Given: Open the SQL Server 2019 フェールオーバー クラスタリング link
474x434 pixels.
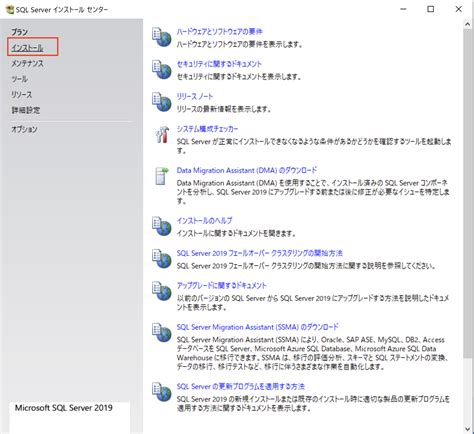Looking at the screenshot, I should pyautogui.click(x=260, y=253).
